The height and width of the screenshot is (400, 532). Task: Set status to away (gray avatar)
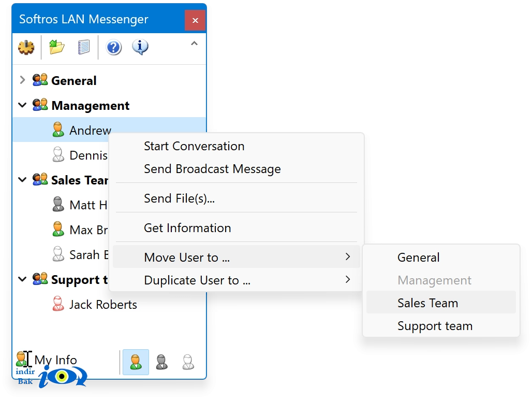click(x=162, y=362)
